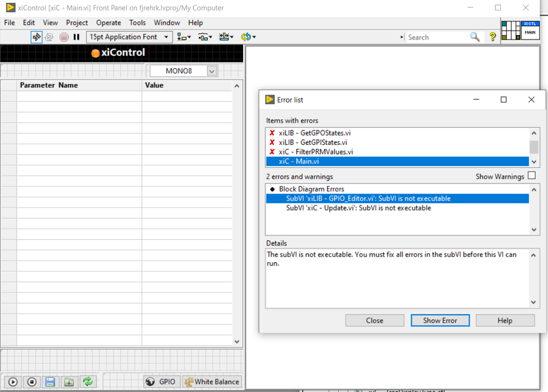The image size is (548, 392).
Task: Click the Value column header
Action: pos(187,85)
